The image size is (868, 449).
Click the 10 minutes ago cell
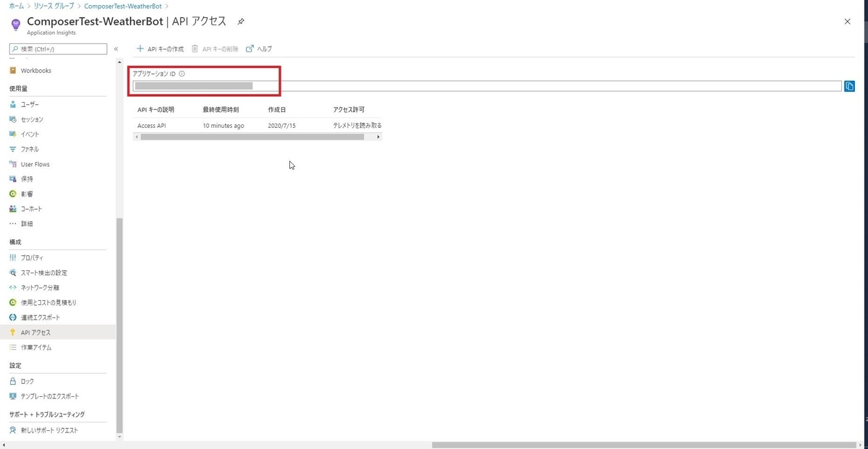(x=224, y=126)
